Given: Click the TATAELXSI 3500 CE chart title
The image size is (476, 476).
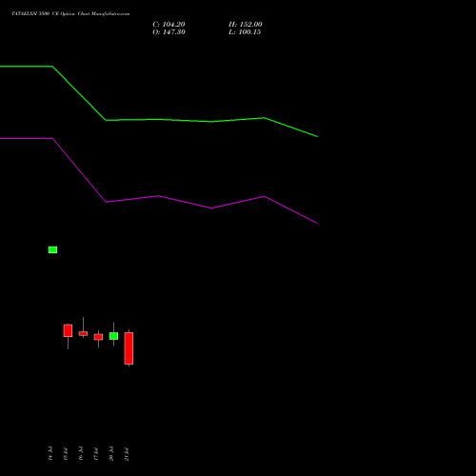Looking at the screenshot, I should coord(70,13).
